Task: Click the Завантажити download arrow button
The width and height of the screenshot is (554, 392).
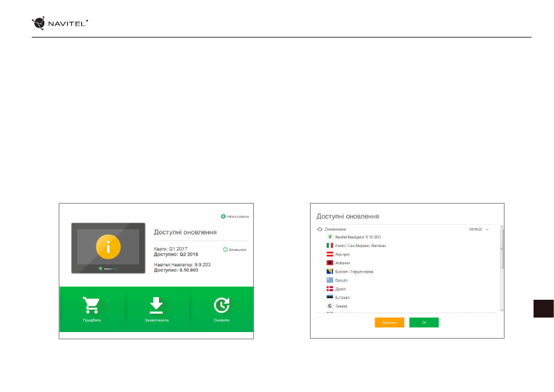Action: 156,310
